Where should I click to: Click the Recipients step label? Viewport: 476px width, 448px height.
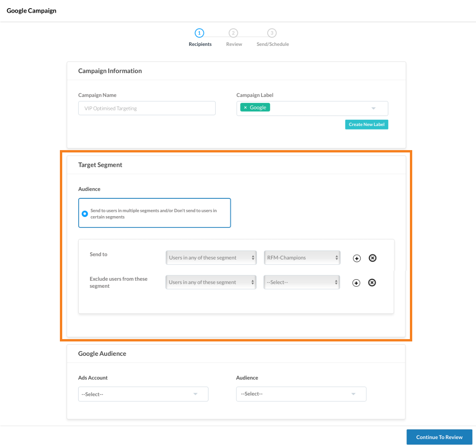pos(200,44)
